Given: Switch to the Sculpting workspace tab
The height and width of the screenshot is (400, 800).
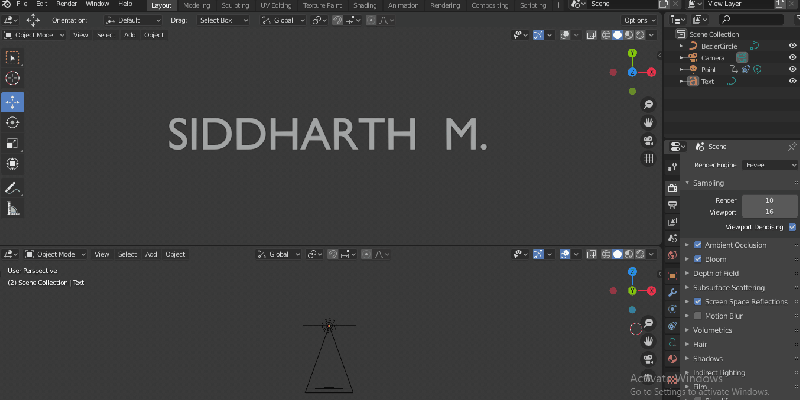Looking at the screenshot, I should click(x=235, y=6).
